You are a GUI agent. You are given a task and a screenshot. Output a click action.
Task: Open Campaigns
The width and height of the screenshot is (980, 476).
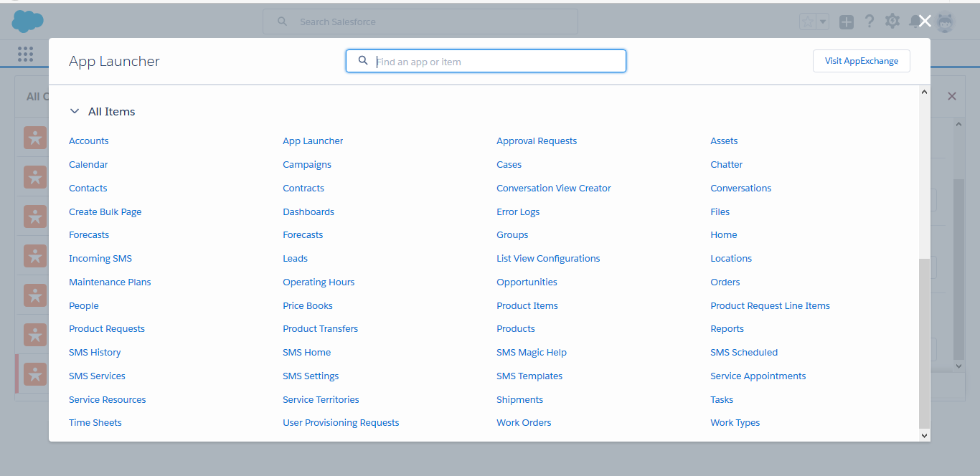[x=307, y=165]
